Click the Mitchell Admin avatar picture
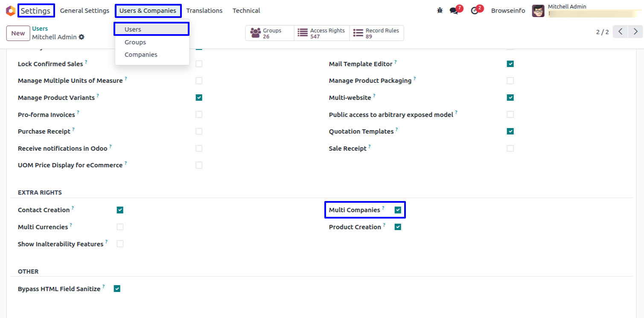644x318 pixels. [538, 11]
